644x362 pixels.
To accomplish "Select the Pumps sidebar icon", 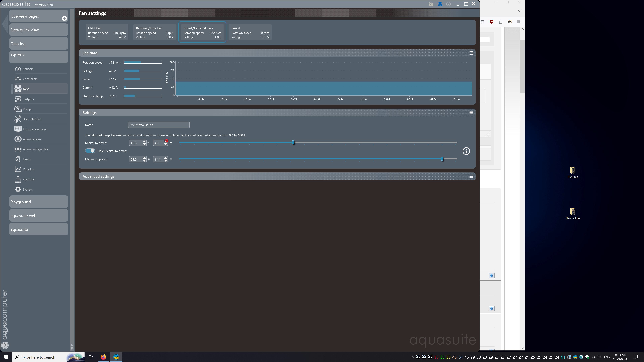I will [x=18, y=109].
